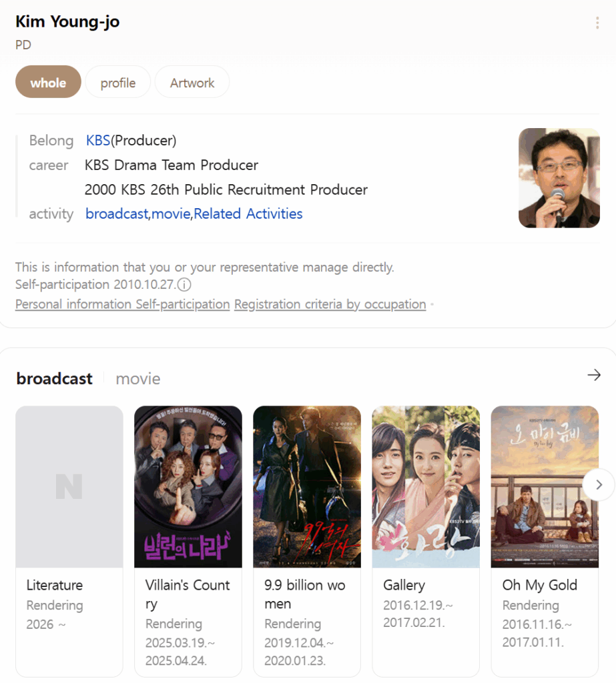Screen dimensions: 616x683
Task: Click the Literature placeholder thumbnail
Action: [x=69, y=487]
